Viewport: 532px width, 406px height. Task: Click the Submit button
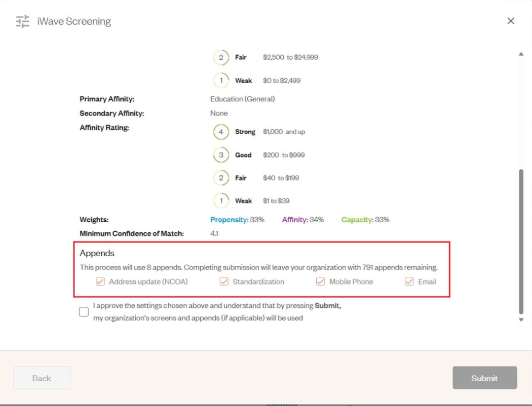484,378
